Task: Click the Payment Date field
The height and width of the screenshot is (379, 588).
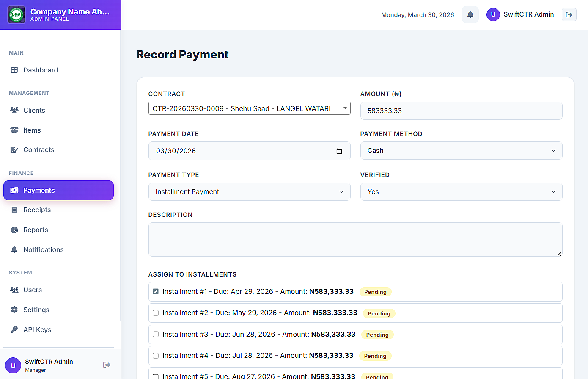Action: click(250, 151)
